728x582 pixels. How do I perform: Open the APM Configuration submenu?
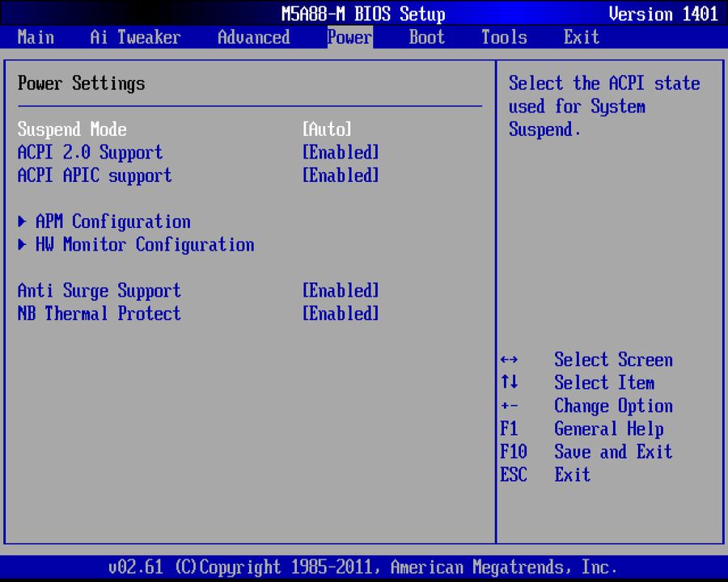click(112, 221)
